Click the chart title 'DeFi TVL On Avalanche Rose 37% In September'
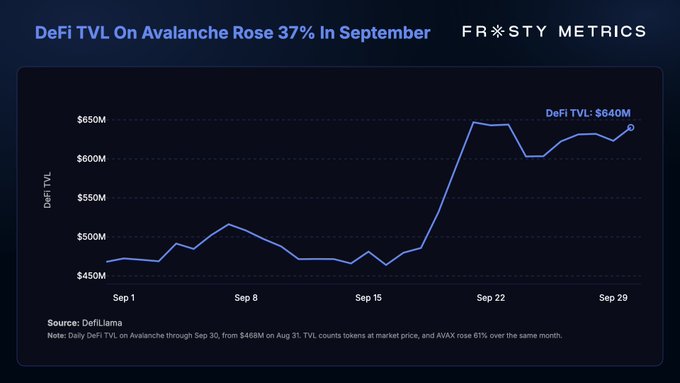 click(x=232, y=33)
